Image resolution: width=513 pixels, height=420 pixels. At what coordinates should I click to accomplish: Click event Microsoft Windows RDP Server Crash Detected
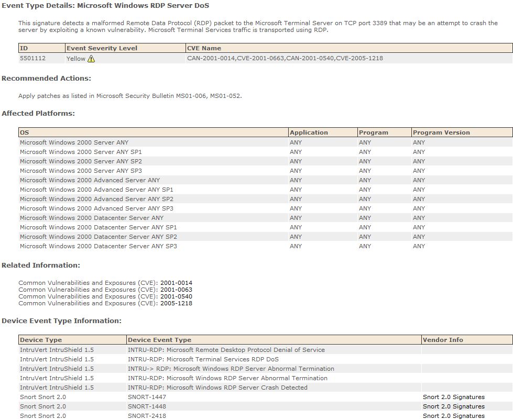coord(217,388)
